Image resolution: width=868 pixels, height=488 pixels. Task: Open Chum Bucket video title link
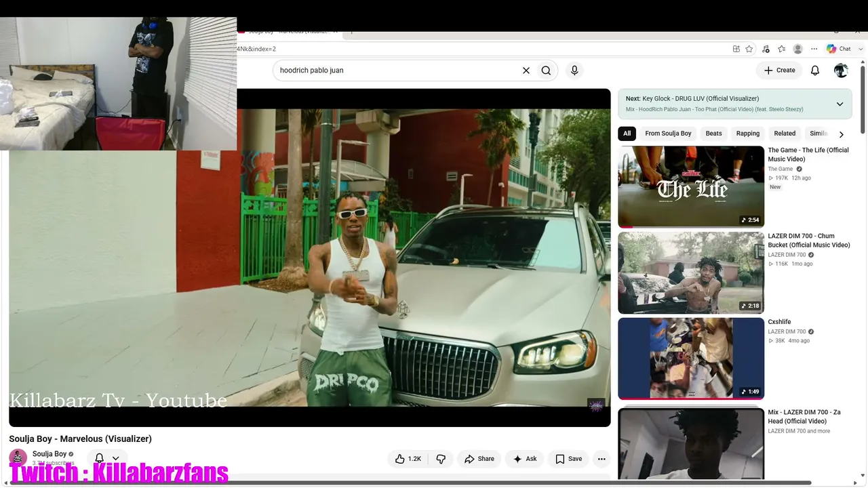coord(808,241)
